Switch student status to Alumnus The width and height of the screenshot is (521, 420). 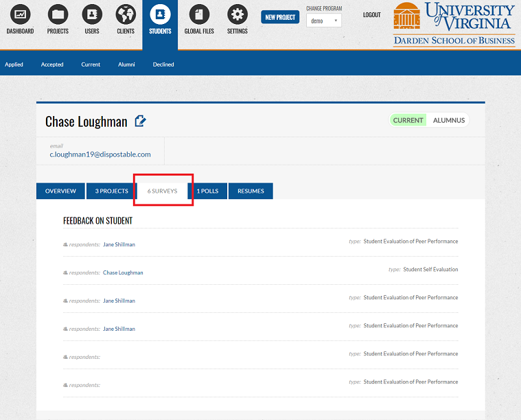448,120
